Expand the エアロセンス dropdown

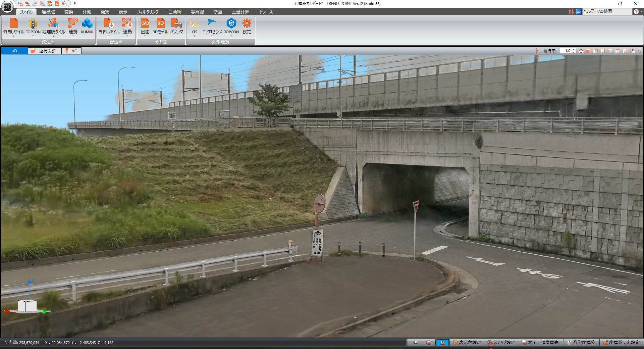tap(212, 36)
